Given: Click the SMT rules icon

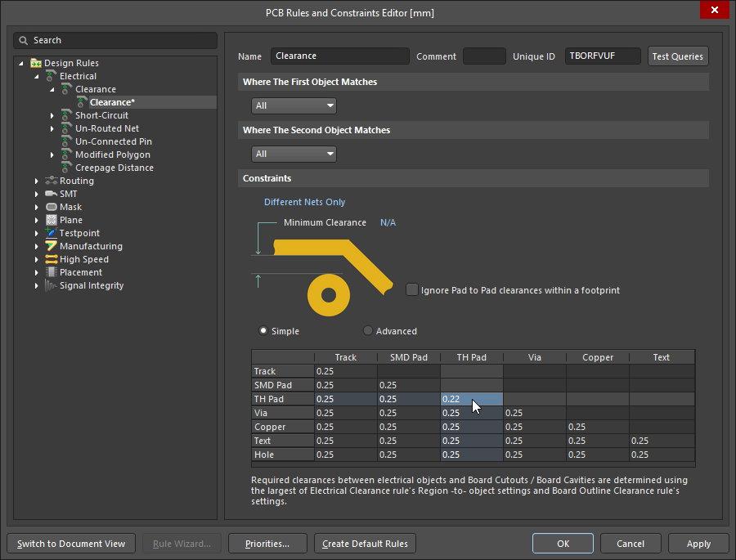Looking at the screenshot, I should tap(49, 194).
